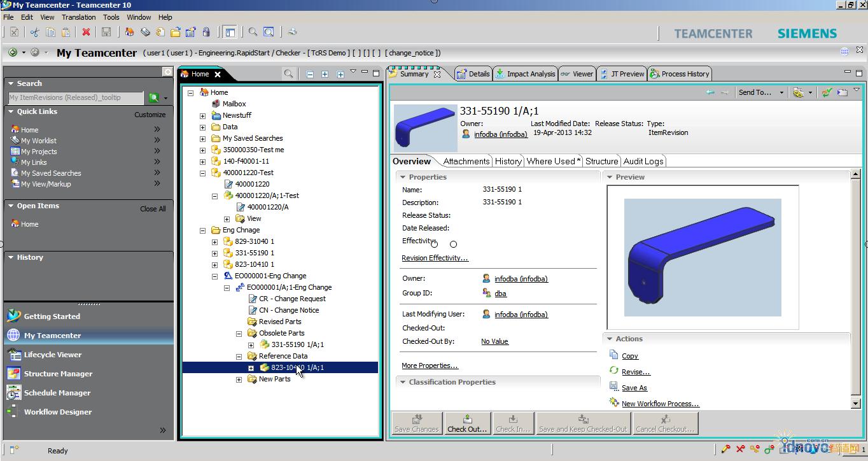Click the Summary panel vertical scrollbar down arrow
This screenshot has width=868, height=461.
coord(856,404)
